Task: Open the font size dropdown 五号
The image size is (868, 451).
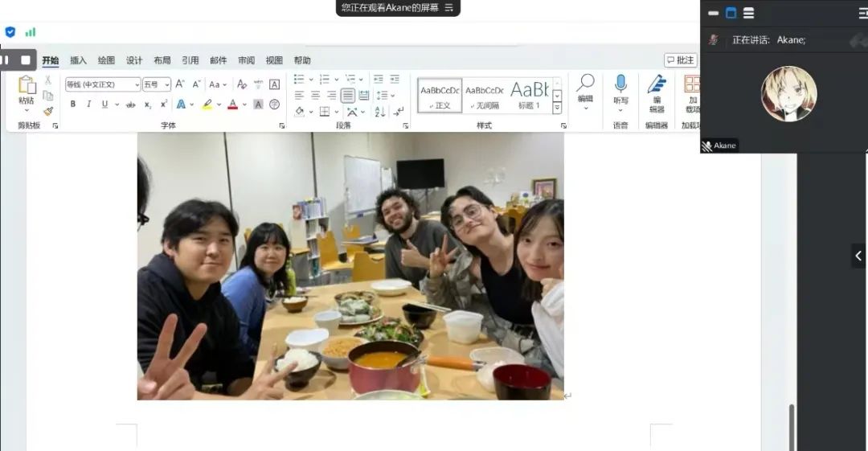Action: pos(156,84)
